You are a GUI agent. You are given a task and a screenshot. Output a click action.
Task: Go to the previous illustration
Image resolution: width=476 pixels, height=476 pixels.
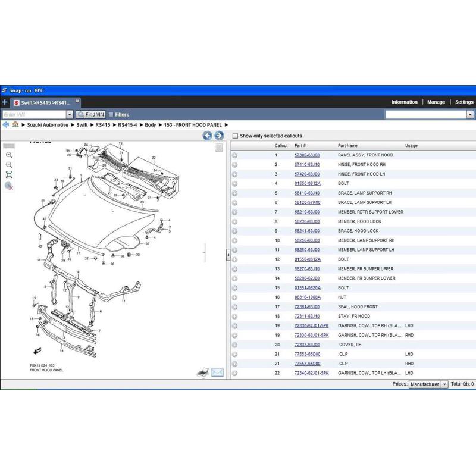coord(207,136)
